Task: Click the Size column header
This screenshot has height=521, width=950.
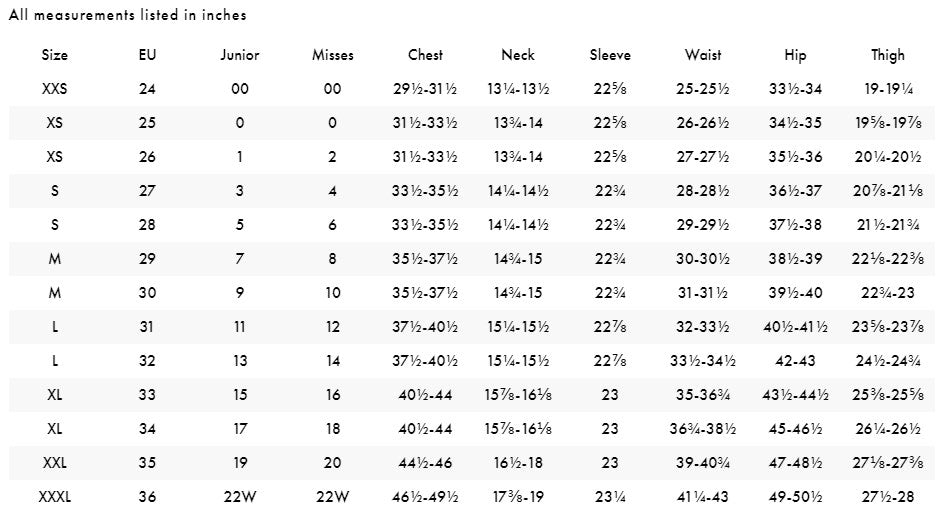Action: 55,55
